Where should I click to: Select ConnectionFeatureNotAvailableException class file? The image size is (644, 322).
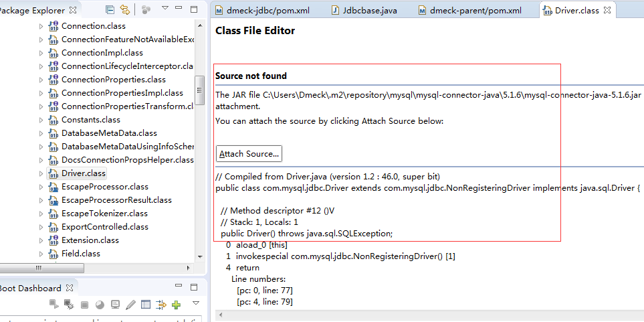pyautogui.click(x=127, y=39)
